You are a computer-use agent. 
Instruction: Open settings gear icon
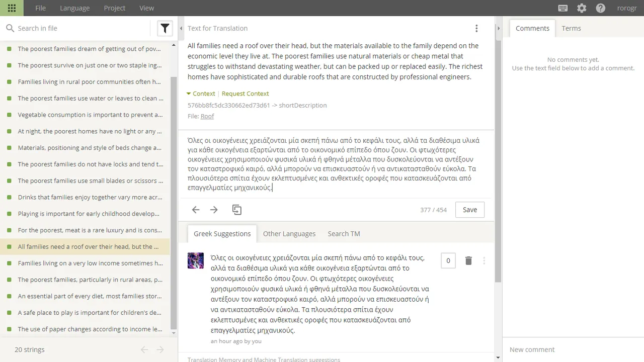[582, 8]
